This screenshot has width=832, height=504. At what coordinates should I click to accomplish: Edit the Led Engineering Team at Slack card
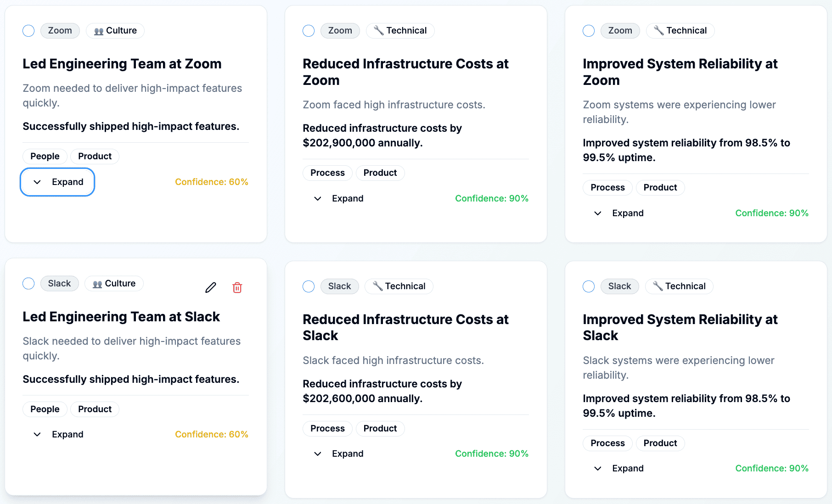[x=211, y=287]
